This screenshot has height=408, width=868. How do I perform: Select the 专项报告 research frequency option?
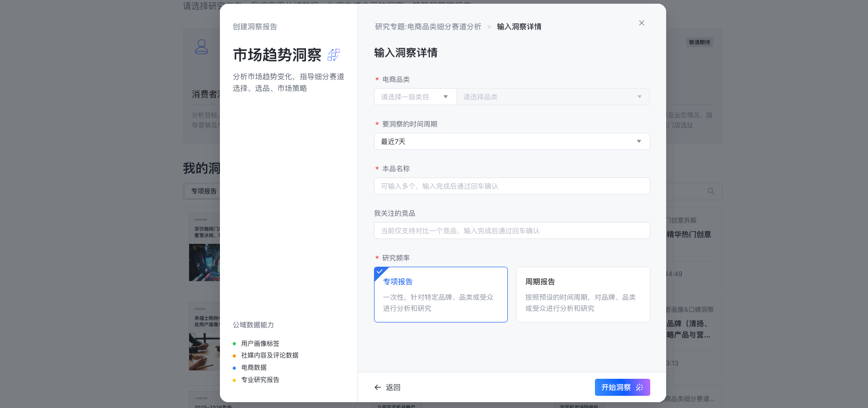[440, 294]
